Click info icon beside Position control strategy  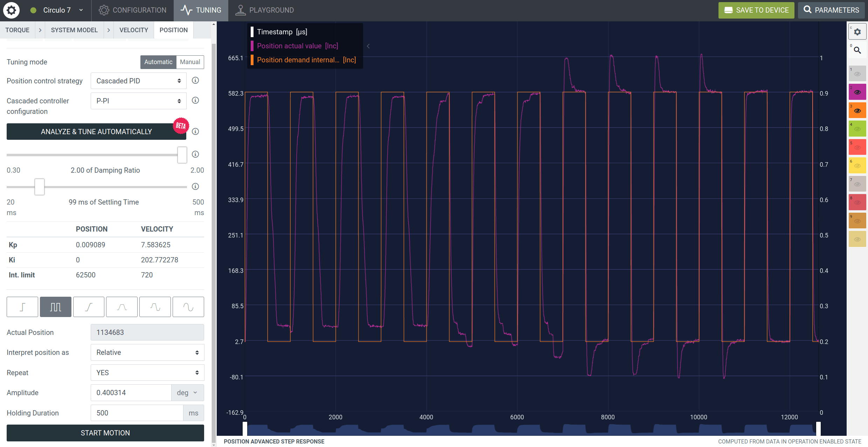(x=195, y=81)
